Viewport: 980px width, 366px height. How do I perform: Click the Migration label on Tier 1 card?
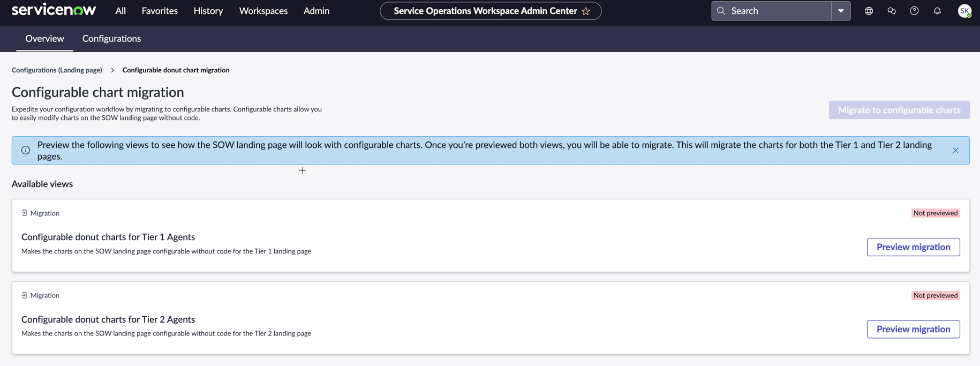coord(45,213)
